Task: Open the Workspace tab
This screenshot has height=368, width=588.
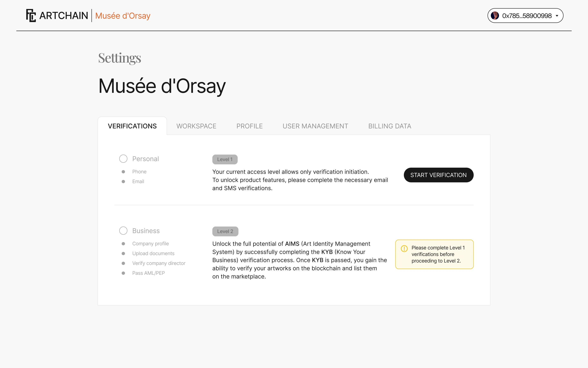Action: tap(196, 126)
